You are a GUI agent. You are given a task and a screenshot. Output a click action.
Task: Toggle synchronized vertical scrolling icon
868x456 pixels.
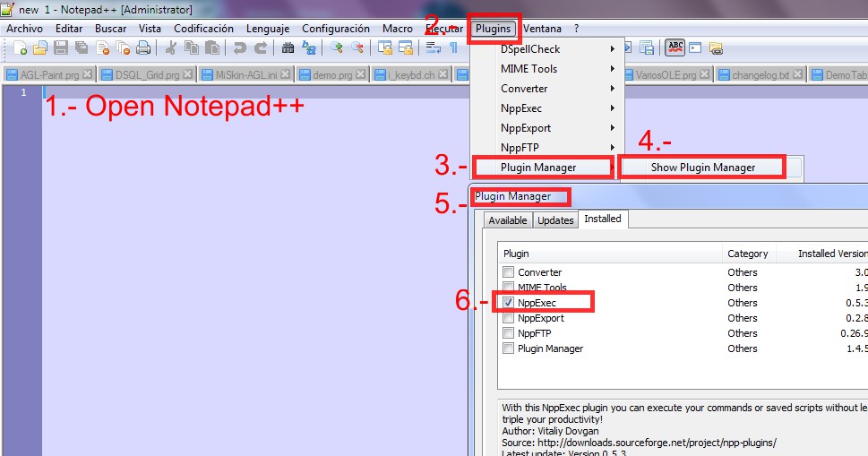(x=384, y=48)
